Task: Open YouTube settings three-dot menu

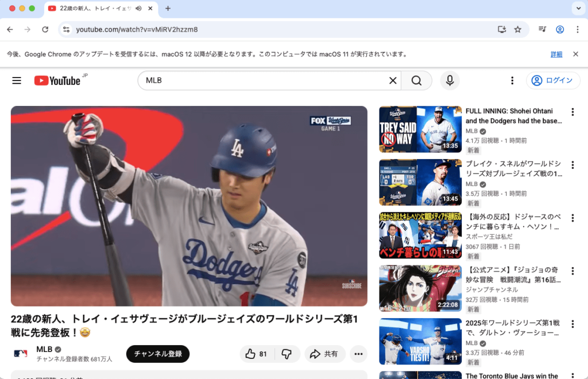Action: tap(512, 80)
